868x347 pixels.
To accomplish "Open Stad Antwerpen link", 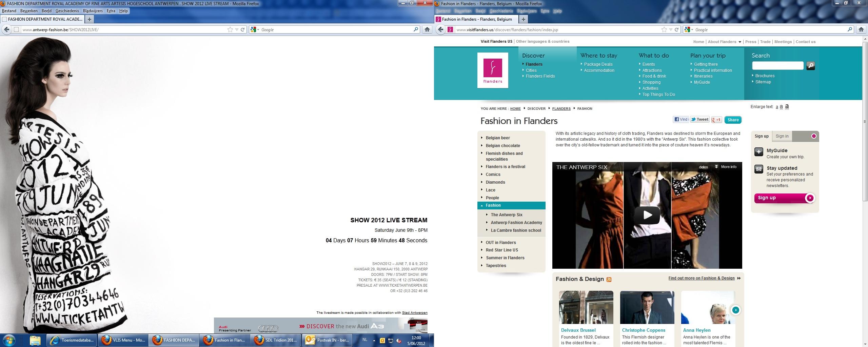I will coord(415,313).
